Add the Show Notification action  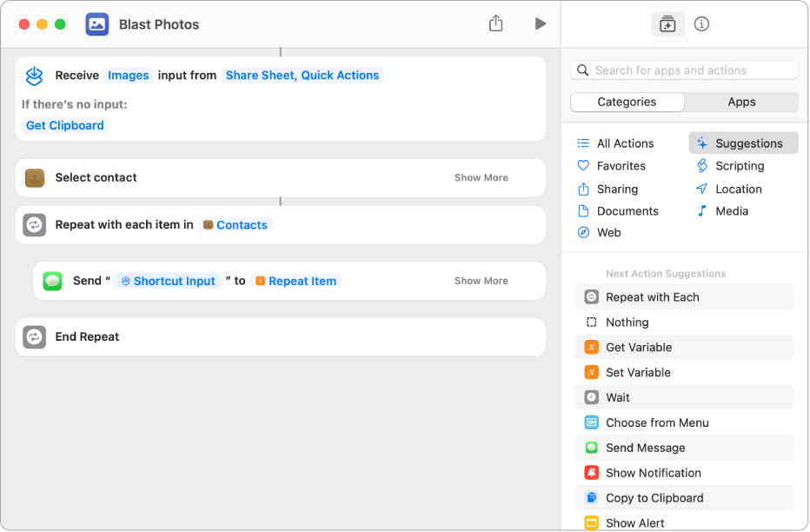653,473
